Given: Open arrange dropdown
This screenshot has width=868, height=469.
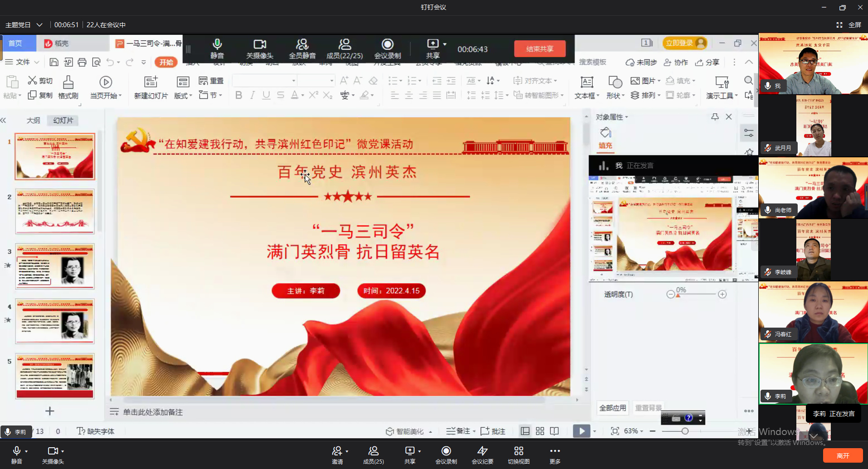Looking at the screenshot, I should coord(645,95).
